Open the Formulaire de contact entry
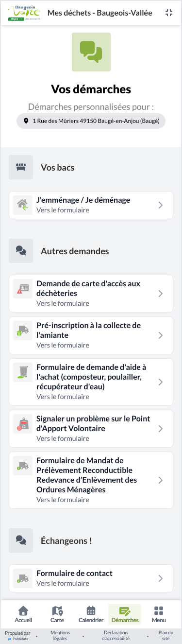Viewport: 182px width, 644px height. [x=91, y=578]
